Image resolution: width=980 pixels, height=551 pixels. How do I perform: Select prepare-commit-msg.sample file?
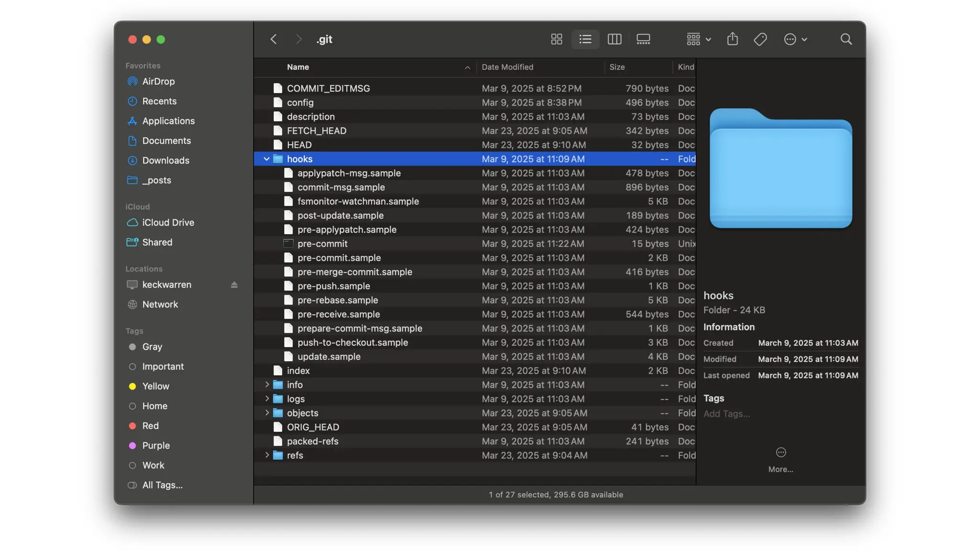coord(475,328)
